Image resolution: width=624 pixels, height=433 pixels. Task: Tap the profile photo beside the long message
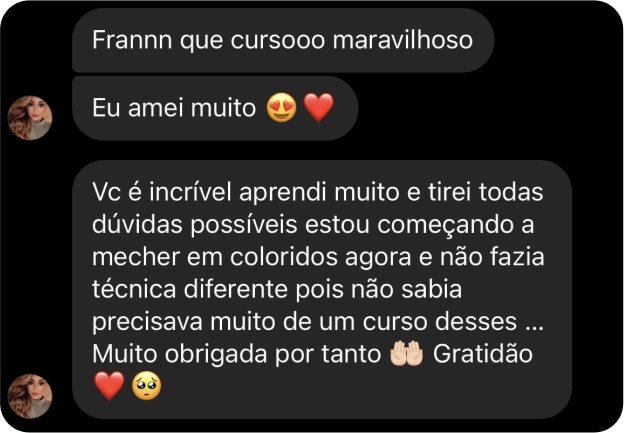(30, 396)
